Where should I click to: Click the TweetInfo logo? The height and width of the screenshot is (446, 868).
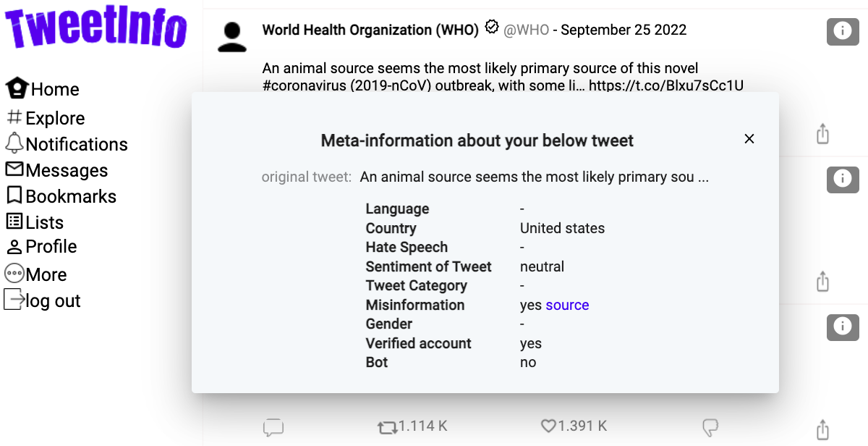coord(97,29)
